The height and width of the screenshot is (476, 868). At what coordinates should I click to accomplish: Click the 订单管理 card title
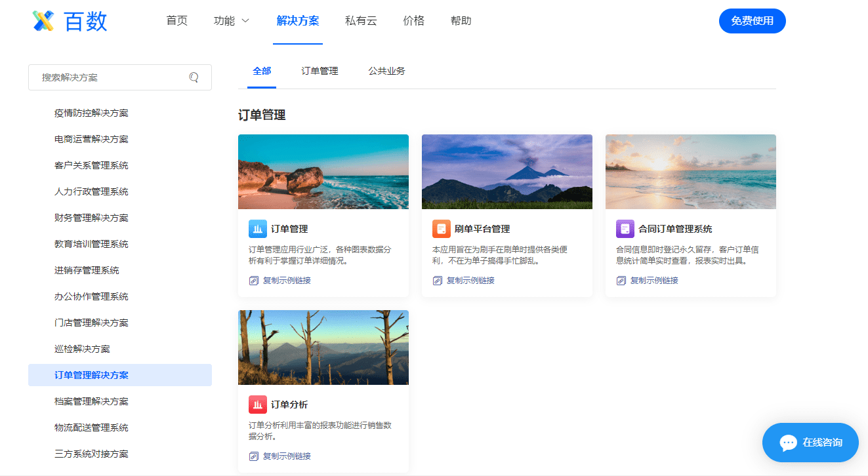pyautogui.click(x=289, y=229)
